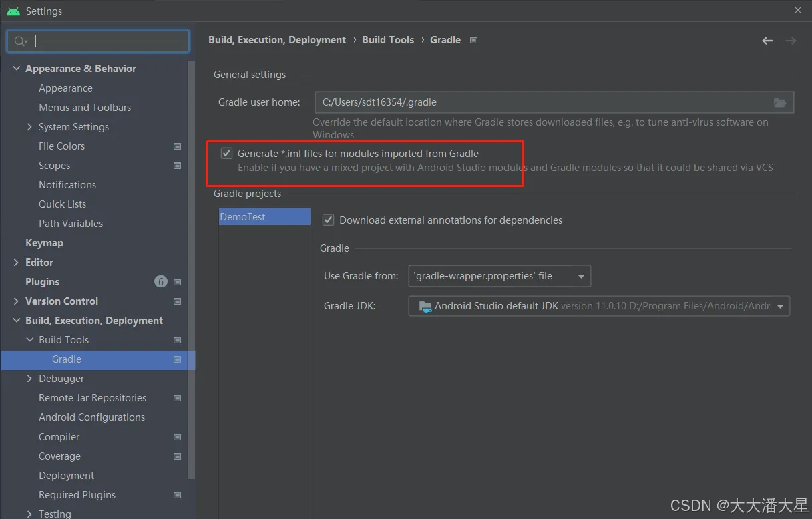This screenshot has height=519, width=812.
Task: Select DemoTest in Gradle projects list
Action: 264,217
